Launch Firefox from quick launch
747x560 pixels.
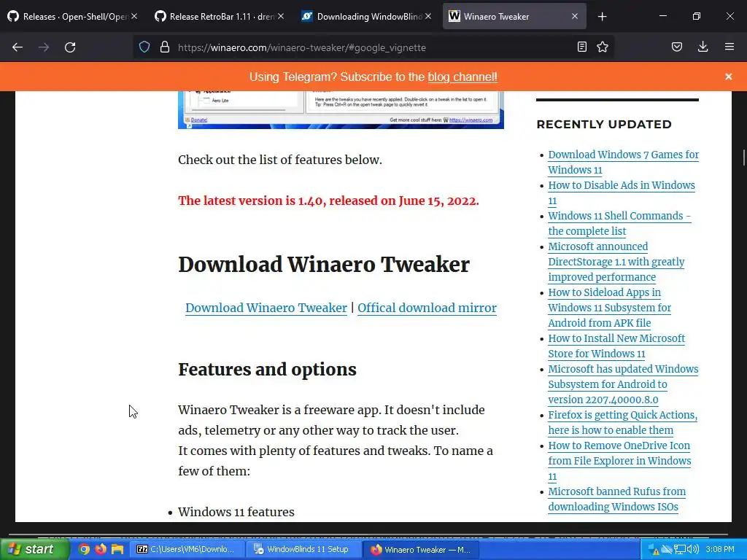click(x=101, y=549)
